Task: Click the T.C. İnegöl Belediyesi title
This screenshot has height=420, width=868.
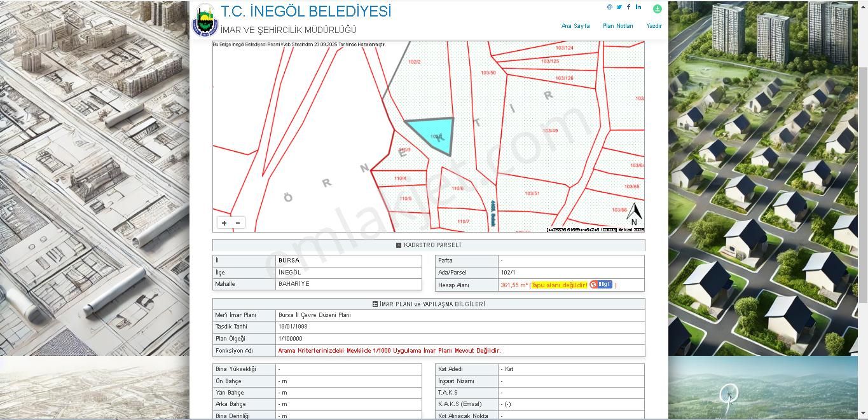Action: pyautogui.click(x=306, y=12)
